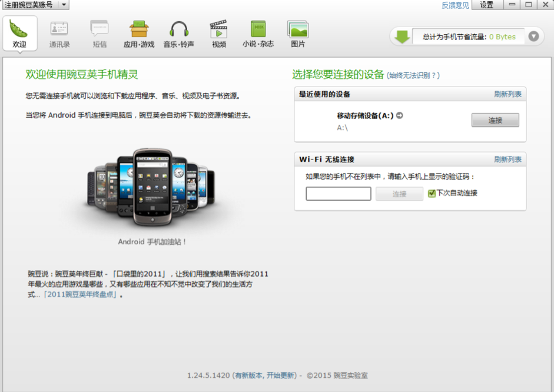Open the 设置 settings button
Screen dimensions: 554x392
486,5
